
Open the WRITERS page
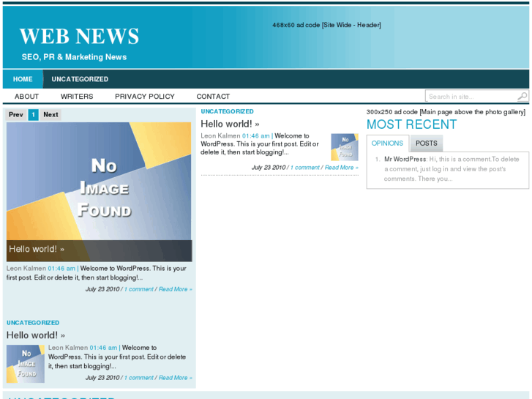77,97
